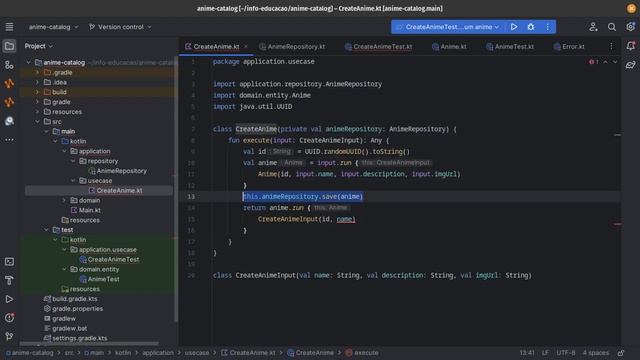This screenshot has height=360, width=640.
Task: Change UTF-8 file encoding
Action: coord(566,353)
